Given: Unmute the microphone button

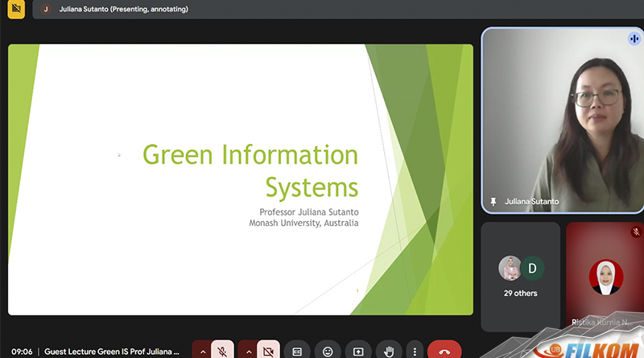Looking at the screenshot, I should click(222, 351).
